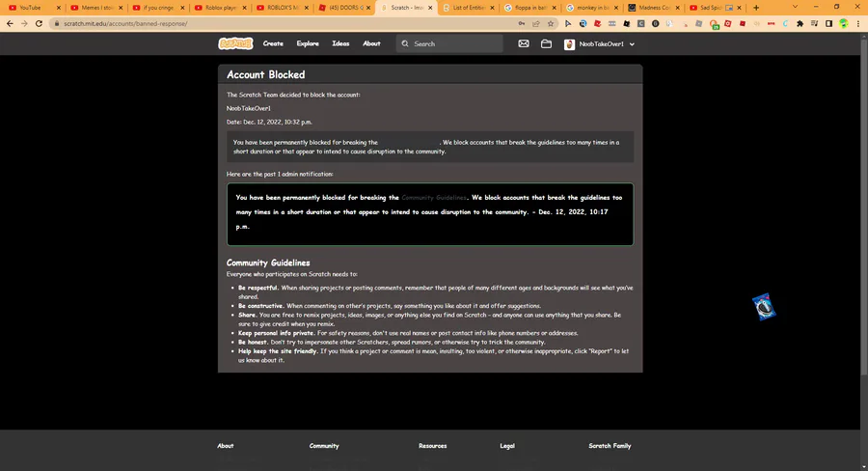This screenshot has width=868, height=471.
Task: Click the Scratch Family footer heading
Action: [x=610, y=446]
